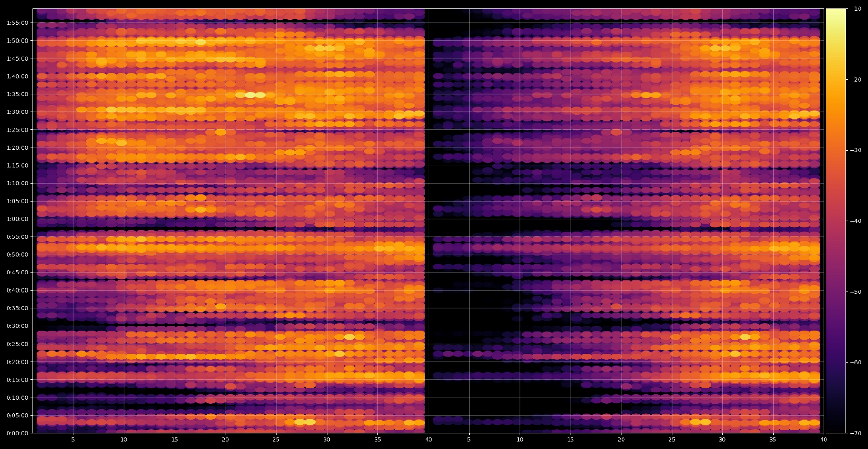The image size is (868, 449).
Task: Select the 1:20:00 time axis label
Action: 17,148
